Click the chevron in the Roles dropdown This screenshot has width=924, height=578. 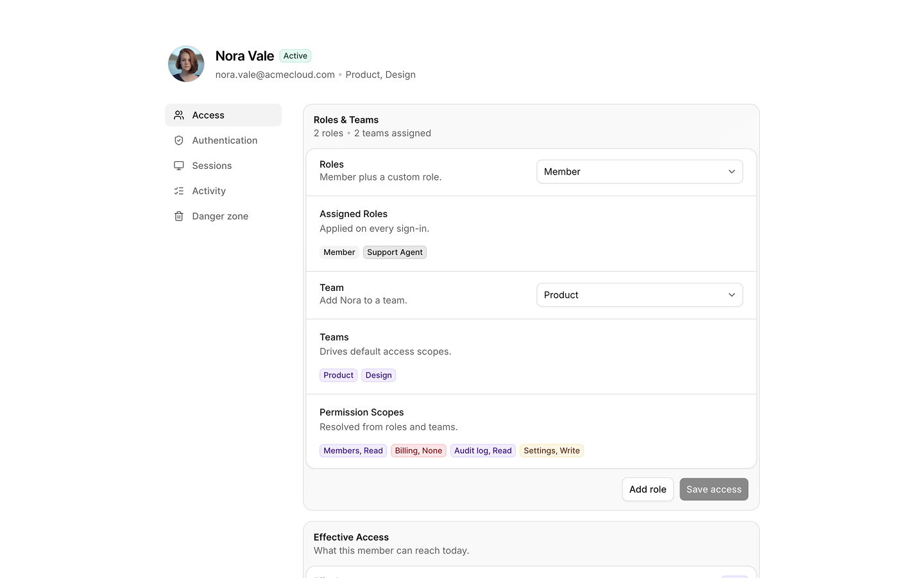(732, 171)
